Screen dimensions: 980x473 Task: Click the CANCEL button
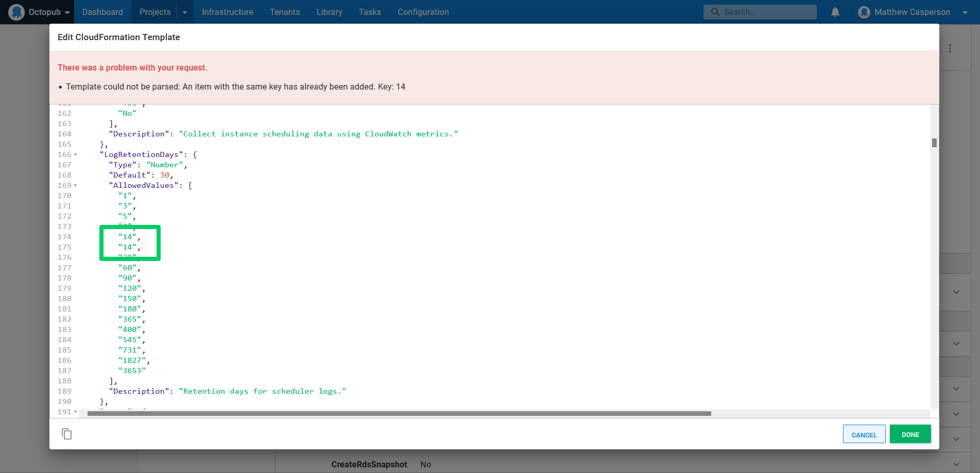pos(864,434)
